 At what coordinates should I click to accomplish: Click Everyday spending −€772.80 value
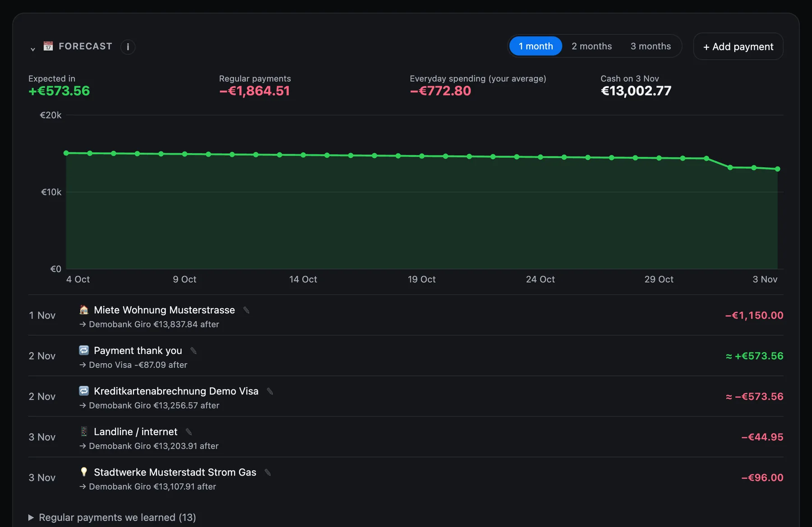(x=440, y=91)
